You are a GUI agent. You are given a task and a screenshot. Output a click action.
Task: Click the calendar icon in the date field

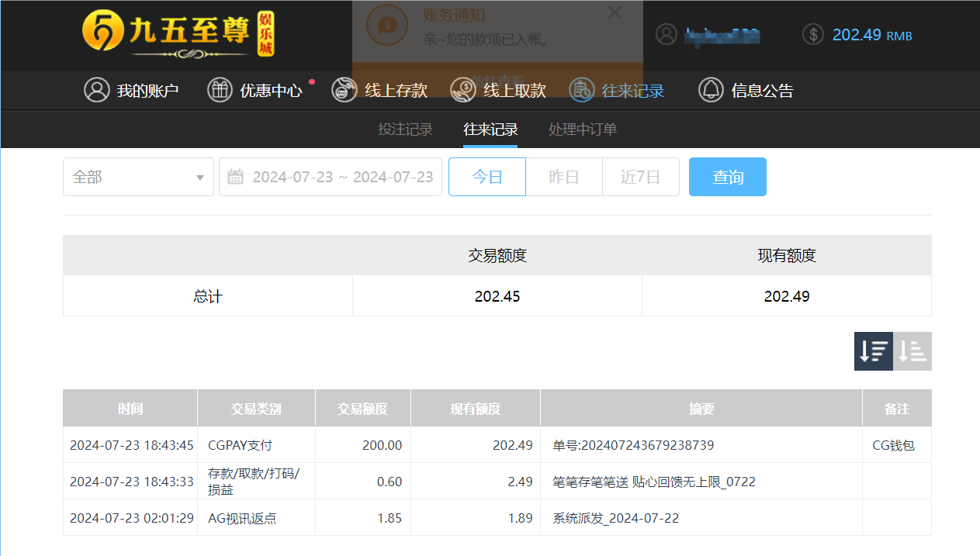pos(237,177)
